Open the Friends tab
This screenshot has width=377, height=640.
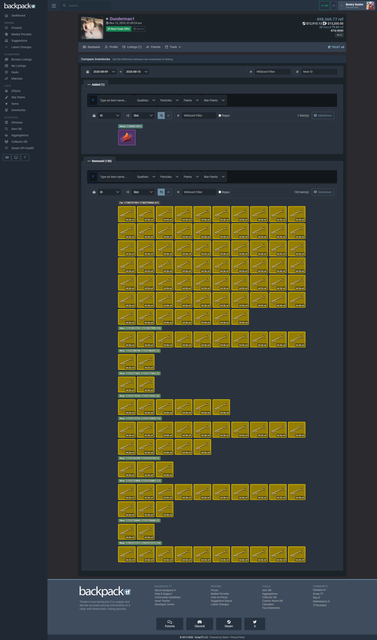coord(153,47)
